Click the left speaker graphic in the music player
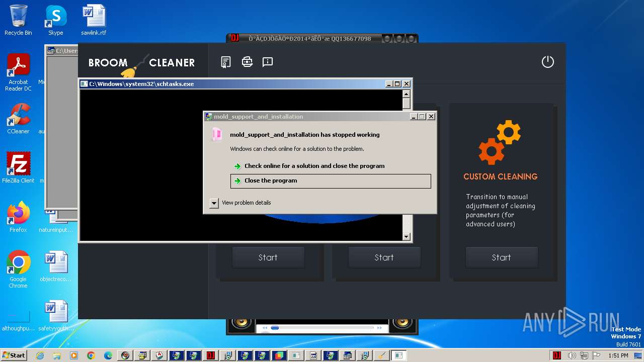The width and height of the screenshot is (644, 362). tap(241, 324)
